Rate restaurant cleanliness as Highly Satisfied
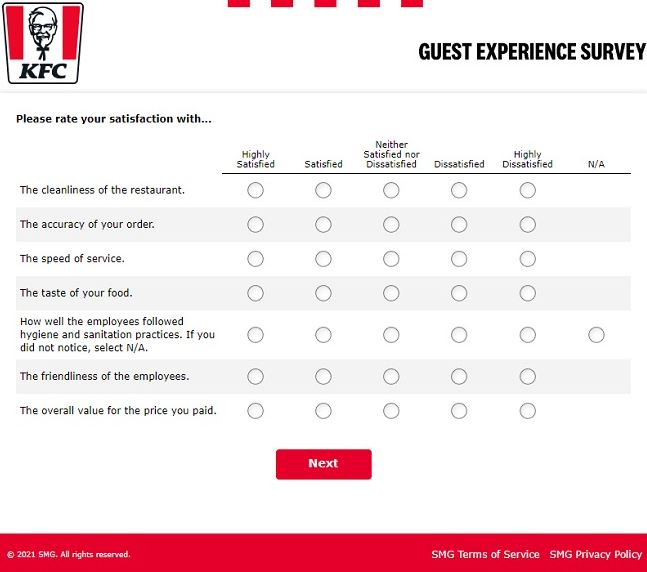647x572 pixels. (255, 190)
